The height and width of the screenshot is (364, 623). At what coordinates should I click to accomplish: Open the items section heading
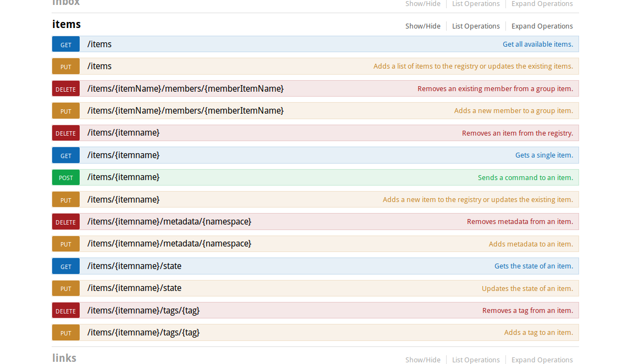[x=66, y=24]
